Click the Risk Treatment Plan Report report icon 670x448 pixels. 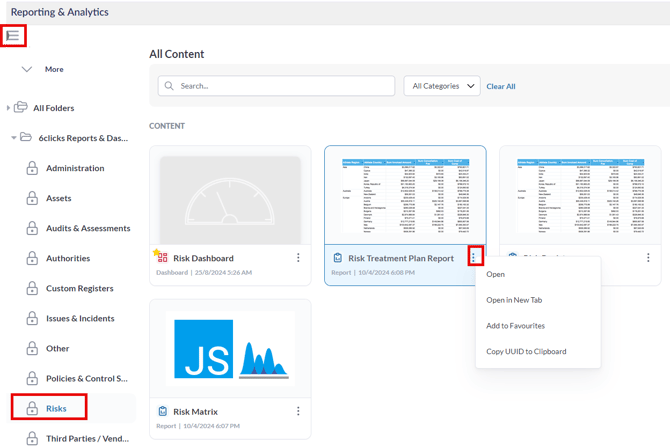point(338,258)
